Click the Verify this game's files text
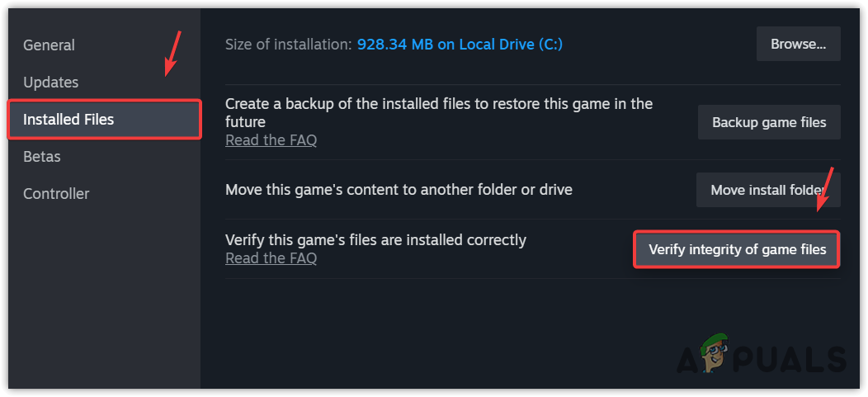This screenshot has height=397, width=868. pos(375,240)
